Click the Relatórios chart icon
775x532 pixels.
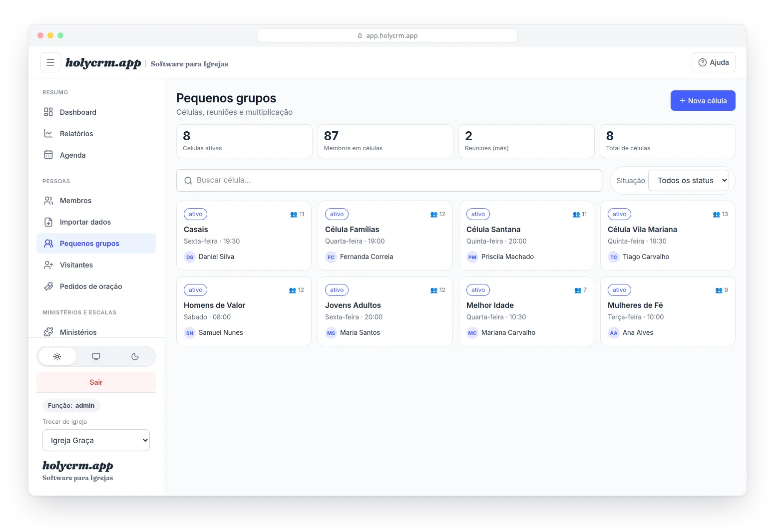pyautogui.click(x=48, y=133)
